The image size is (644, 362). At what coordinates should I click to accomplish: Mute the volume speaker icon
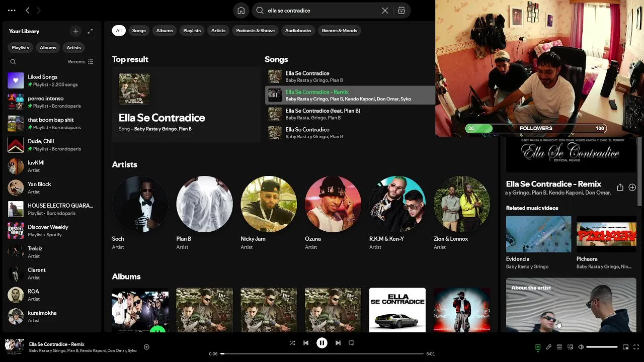[x=581, y=347]
